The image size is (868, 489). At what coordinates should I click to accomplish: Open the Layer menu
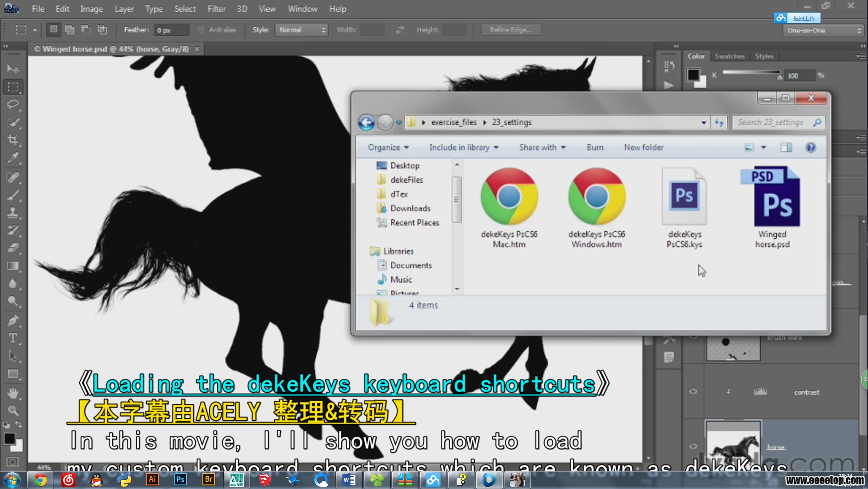tap(124, 9)
